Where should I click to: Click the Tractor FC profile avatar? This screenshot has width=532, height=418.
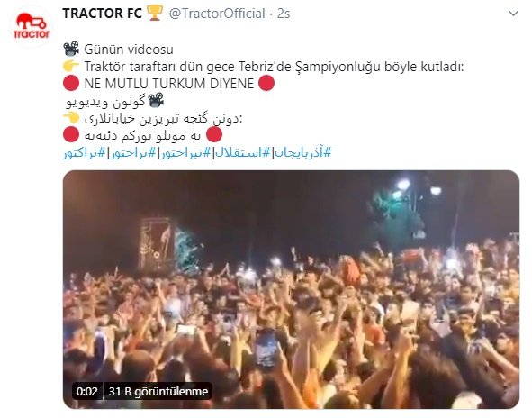click(32, 26)
